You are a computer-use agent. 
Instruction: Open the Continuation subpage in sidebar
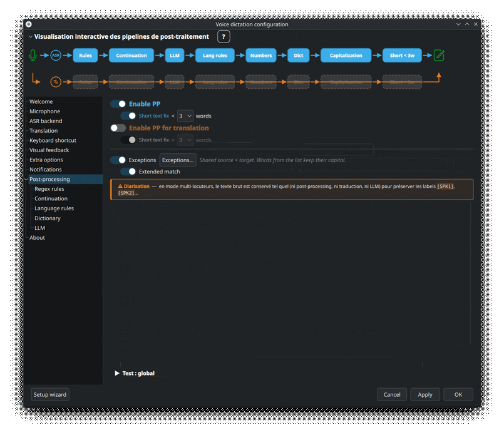tap(51, 198)
